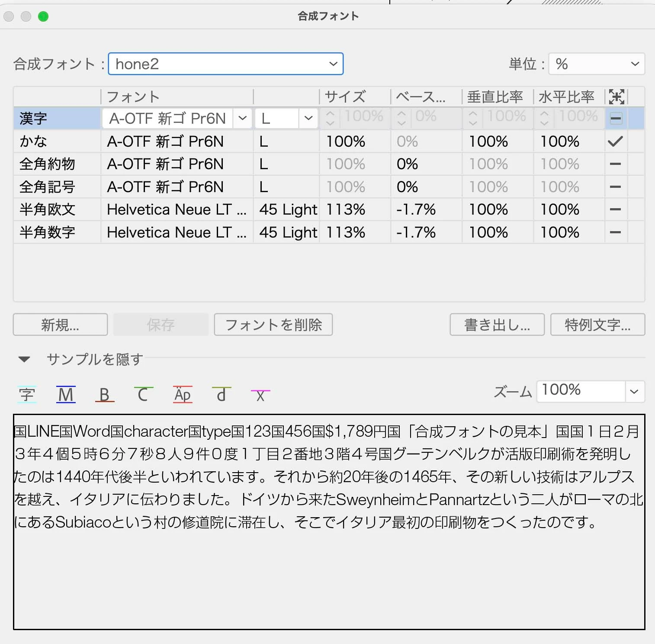655x644 pixels.
Task: Click -1.7% baseline value in 半角欧文 row
Action: (x=416, y=209)
